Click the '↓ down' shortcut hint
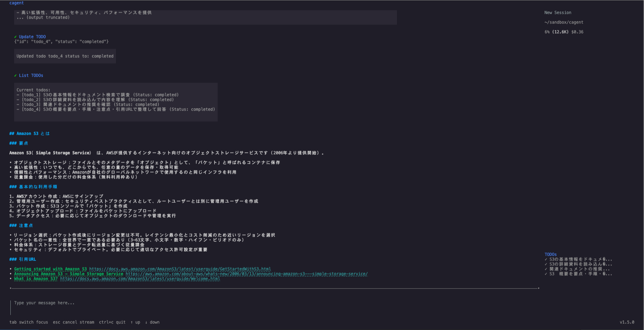The width and height of the screenshot is (644, 330). click(152, 322)
